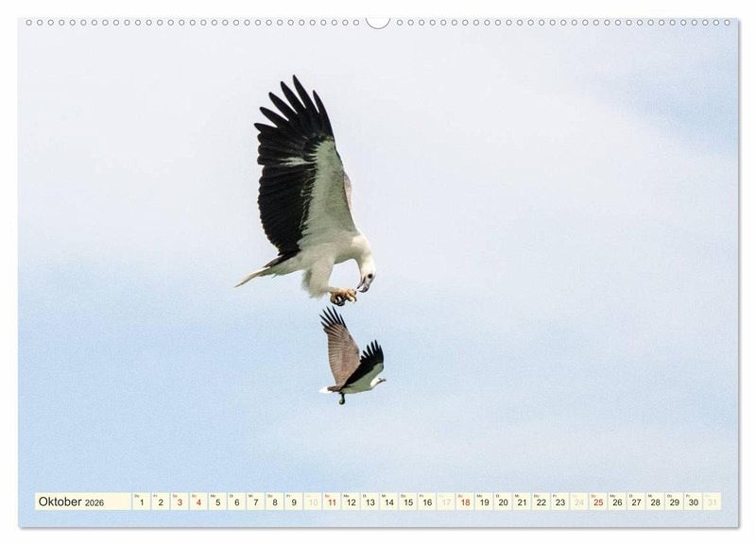Select day 14 in the calendar strip
This screenshot has width=756, height=545.
[x=389, y=502]
